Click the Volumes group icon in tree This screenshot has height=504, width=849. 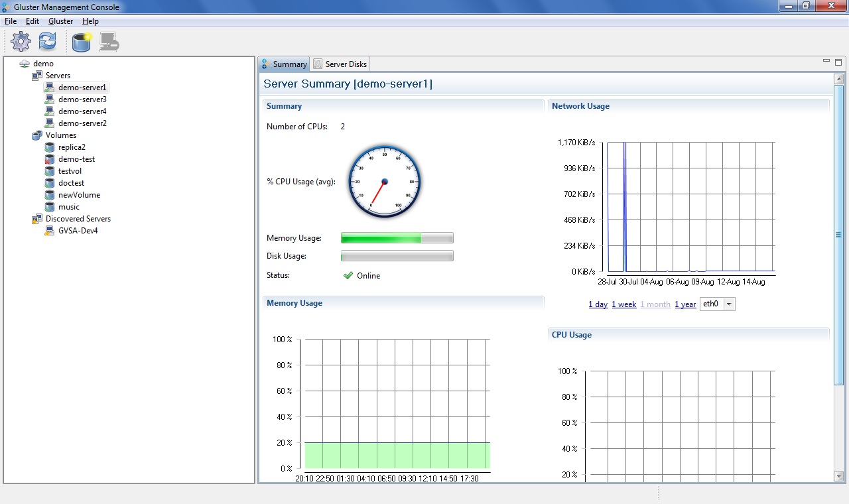click(x=37, y=135)
